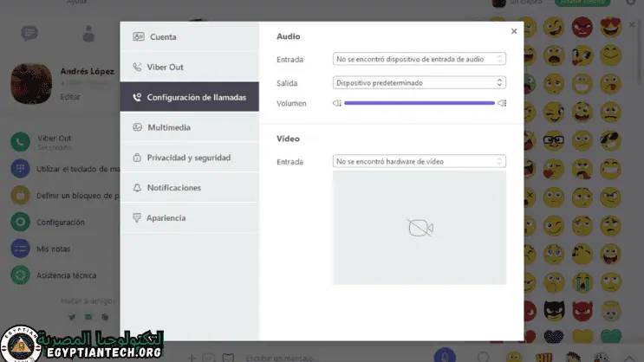Open contacts icon in the main window
Screen dimensions: 644x362
pyautogui.click(x=88, y=34)
